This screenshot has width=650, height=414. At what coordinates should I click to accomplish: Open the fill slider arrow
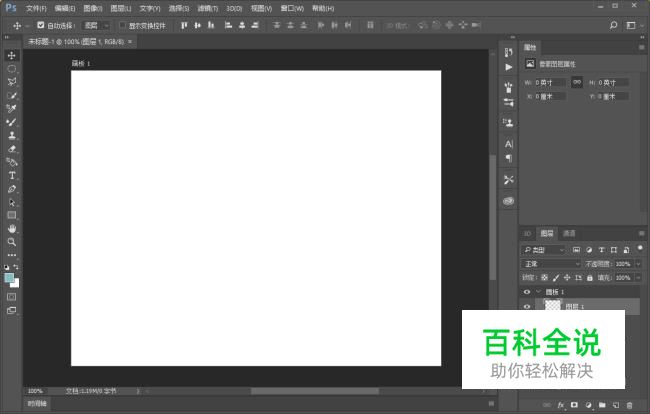point(638,278)
